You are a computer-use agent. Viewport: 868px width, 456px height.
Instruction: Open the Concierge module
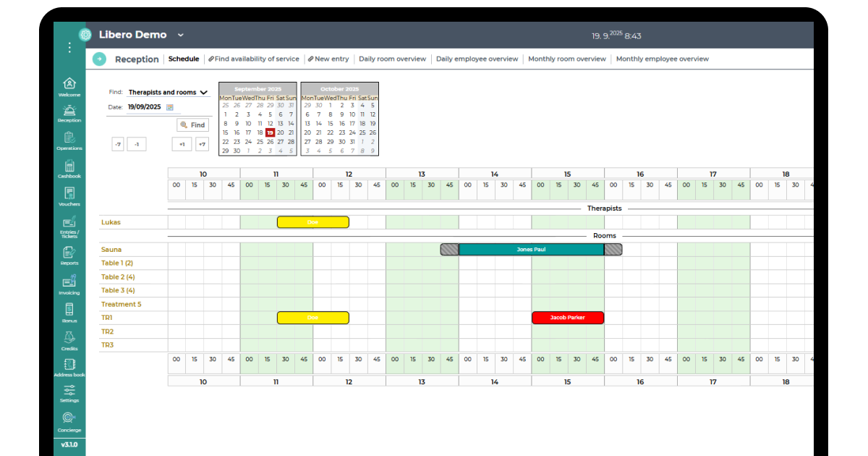pyautogui.click(x=69, y=423)
